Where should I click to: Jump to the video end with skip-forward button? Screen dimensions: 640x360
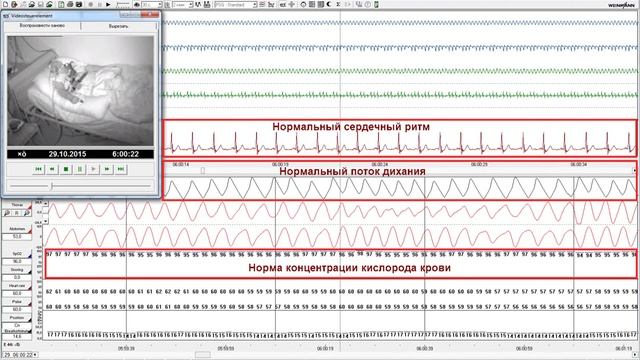pyautogui.click(x=121, y=169)
